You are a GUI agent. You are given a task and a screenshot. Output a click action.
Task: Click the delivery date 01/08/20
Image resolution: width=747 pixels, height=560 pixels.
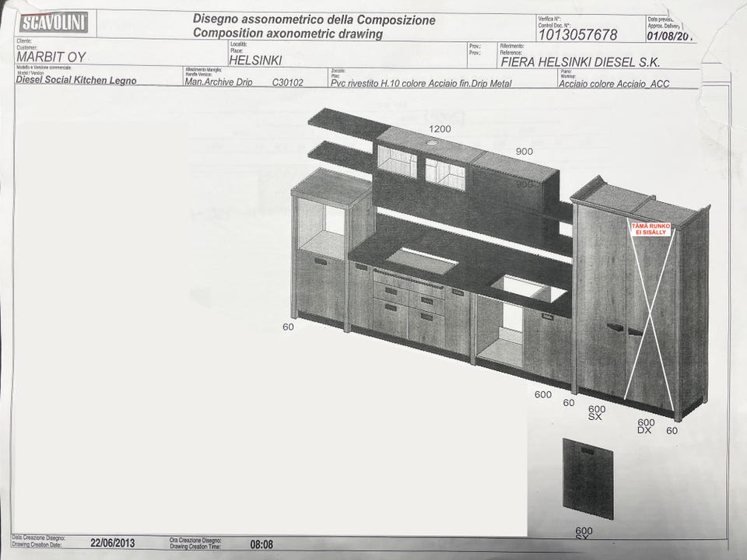coord(669,35)
